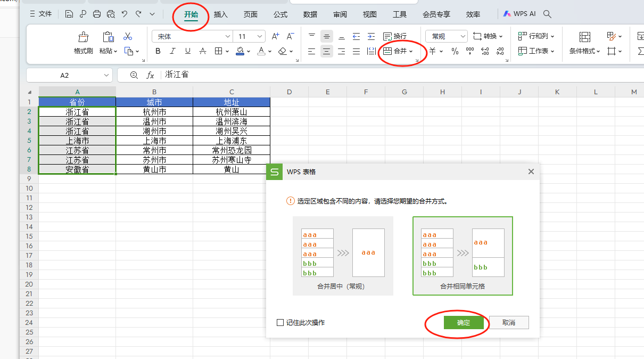The height and width of the screenshot is (359, 644).
Task: Close the WPS 表格 dialog
Action: coord(531,172)
